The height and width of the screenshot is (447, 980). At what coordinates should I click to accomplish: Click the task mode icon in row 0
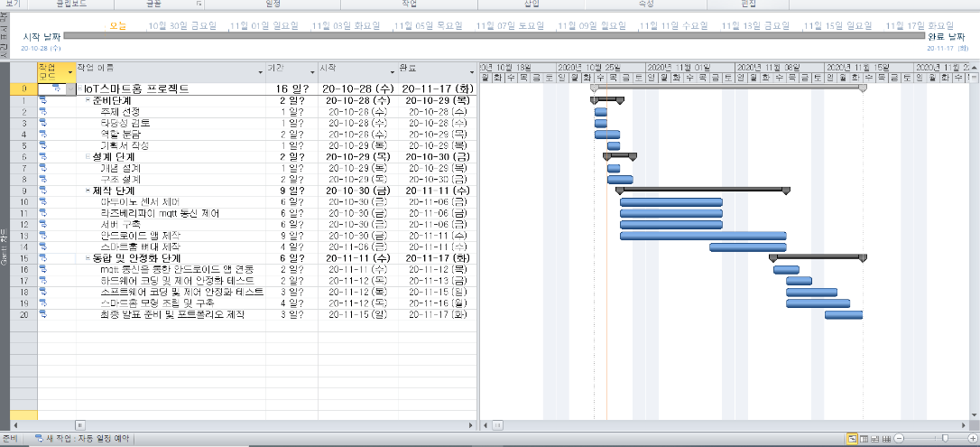pyautogui.click(x=54, y=88)
